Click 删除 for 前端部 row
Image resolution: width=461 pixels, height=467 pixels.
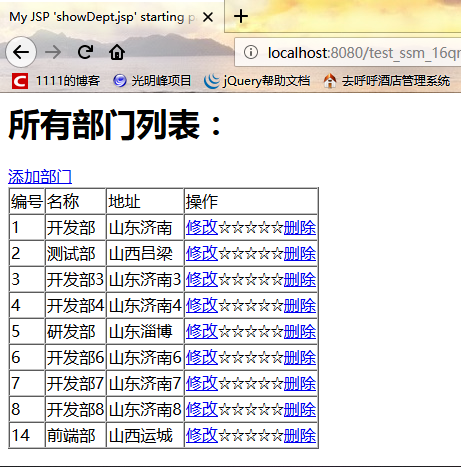point(300,436)
